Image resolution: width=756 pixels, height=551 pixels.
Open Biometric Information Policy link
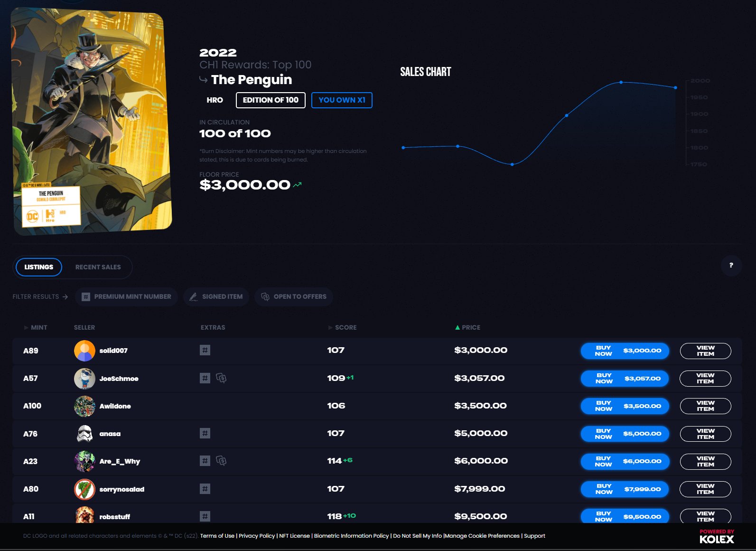351,536
